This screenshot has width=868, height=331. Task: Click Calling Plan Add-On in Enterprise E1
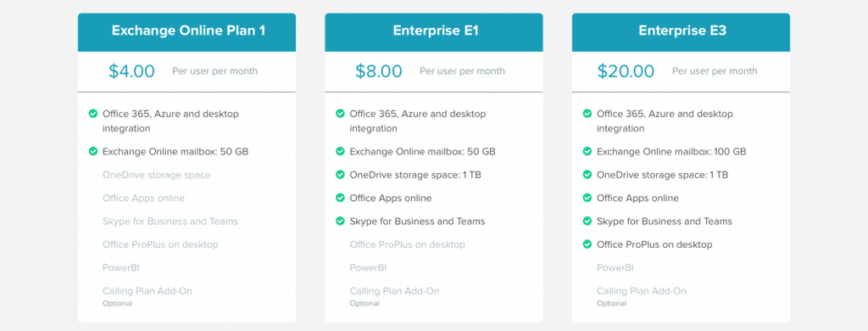(x=394, y=291)
